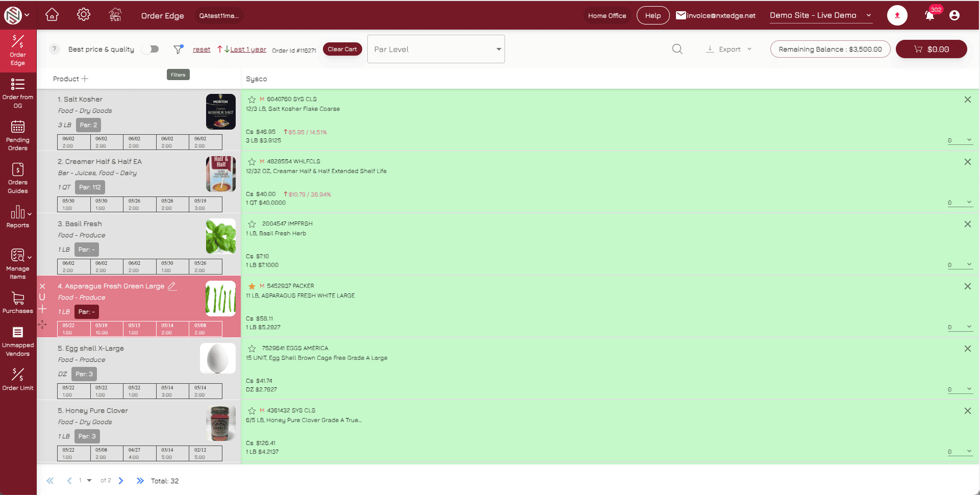Viewport: 980px width, 495px height.
Task: Open Order from OG in the sidebar
Action: (x=18, y=93)
